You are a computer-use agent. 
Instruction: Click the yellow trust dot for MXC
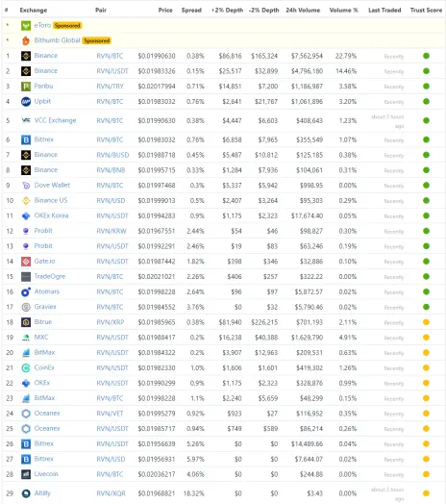click(x=426, y=338)
